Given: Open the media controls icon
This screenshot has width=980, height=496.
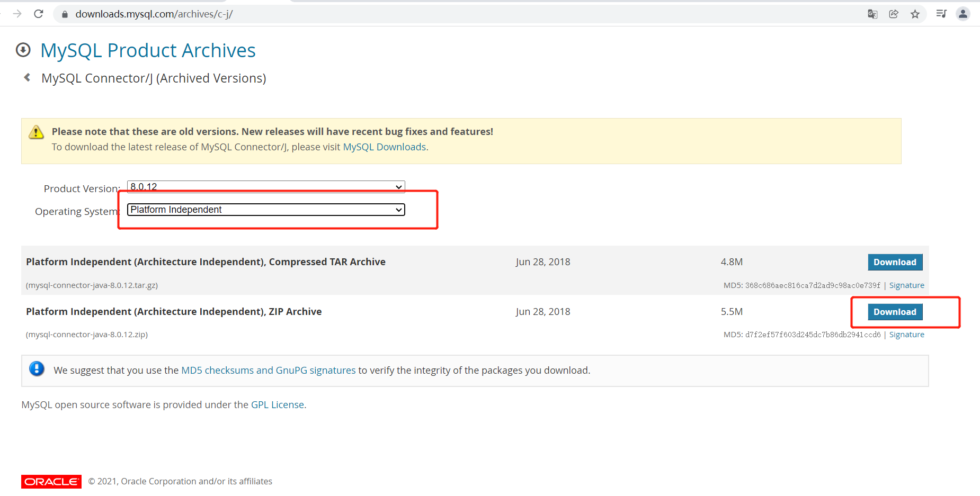Looking at the screenshot, I should tap(941, 14).
